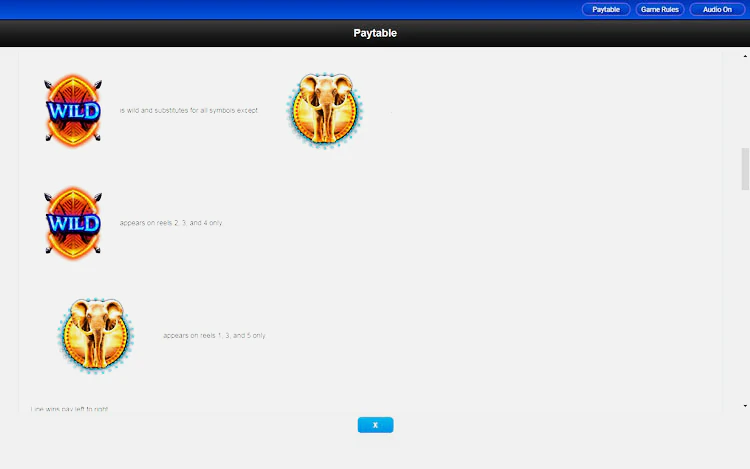
Task: Click the 'is wild and substitutes' description text
Action: pyautogui.click(x=188, y=110)
